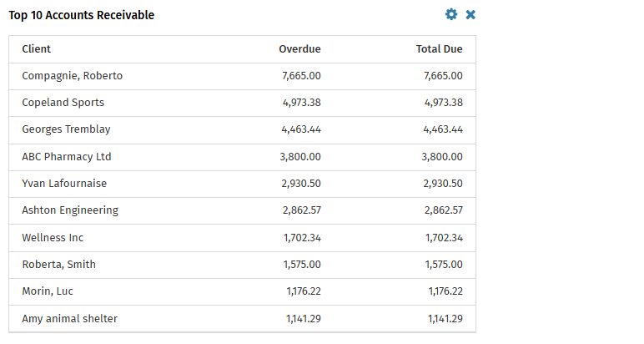Select client Copeland Sports
The width and height of the screenshot is (644, 344).
(63, 103)
